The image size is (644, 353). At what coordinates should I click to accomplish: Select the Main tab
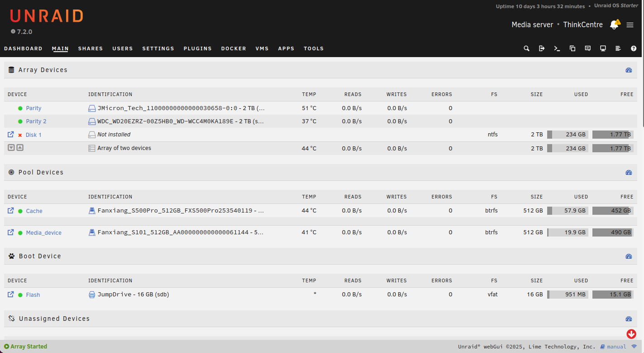pos(60,48)
